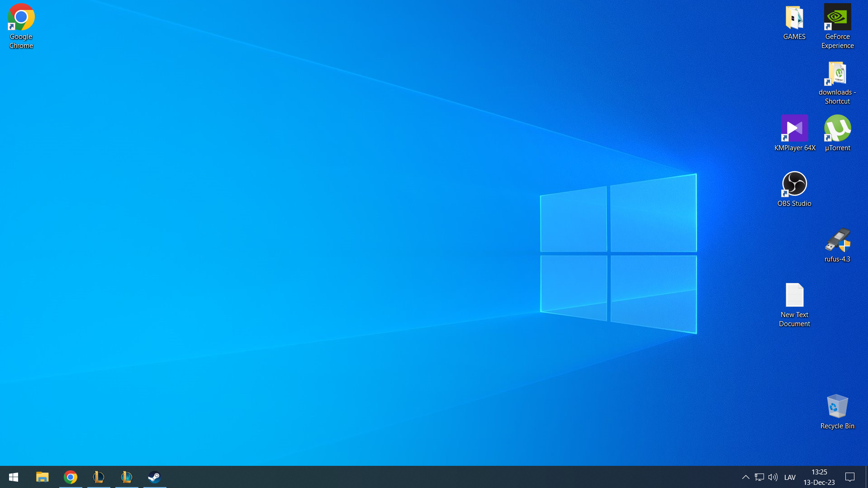Viewport: 868px width, 488px height.
Task: Select the Recycle Bin icon
Action: (x=837, y=412)
